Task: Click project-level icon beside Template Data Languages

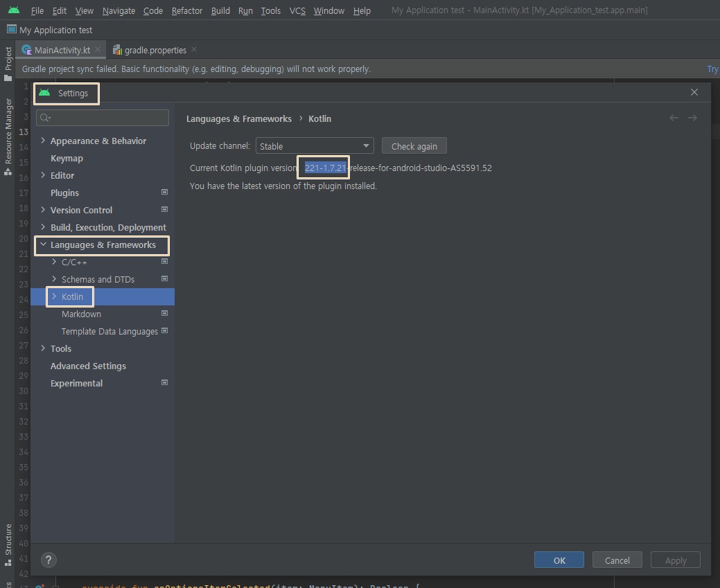Action: tap(164, 331)
